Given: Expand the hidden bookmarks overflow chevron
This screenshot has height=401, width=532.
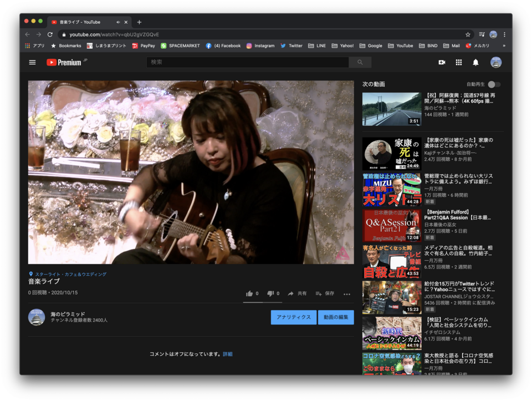Looking at the screenshot, I should coord(504,46).
